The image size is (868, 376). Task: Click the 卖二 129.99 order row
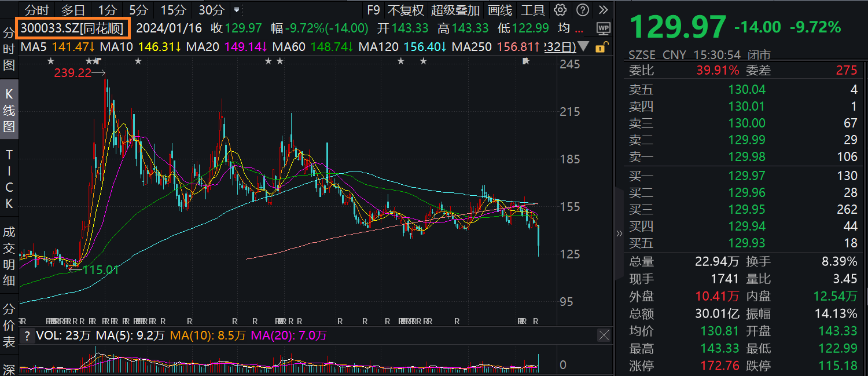click(744, 140)
